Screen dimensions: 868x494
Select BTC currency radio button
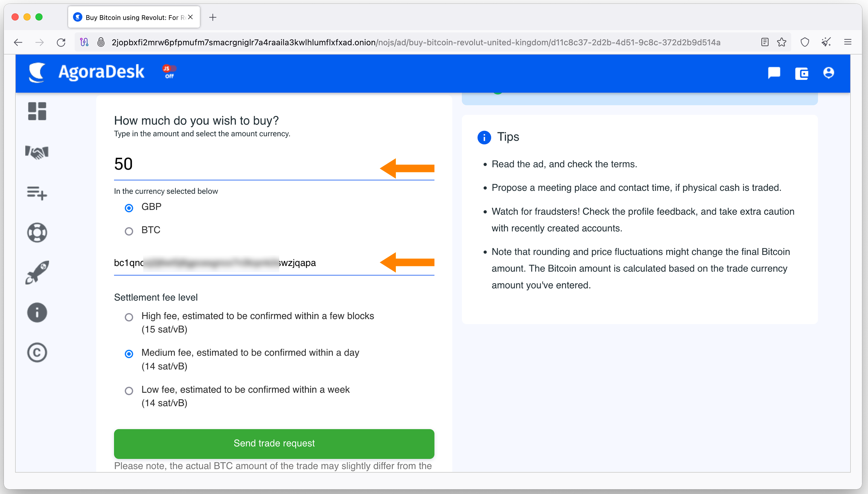[x=129, y=231]
